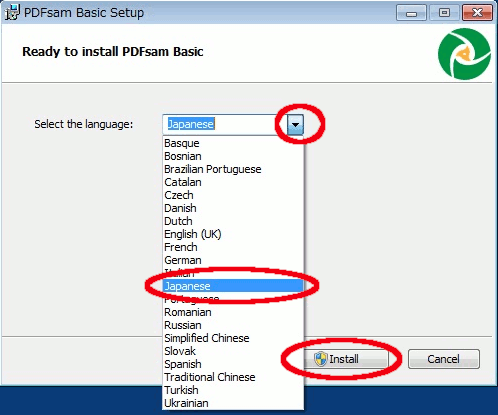
Task: Close the setup window with X
Action: click(x=477, y=13)
